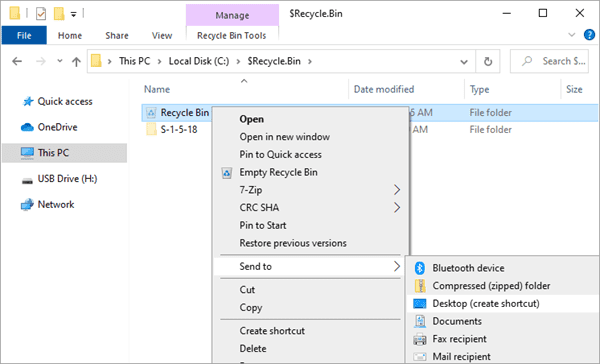Choose Open in the context menu

coord(251,119)
